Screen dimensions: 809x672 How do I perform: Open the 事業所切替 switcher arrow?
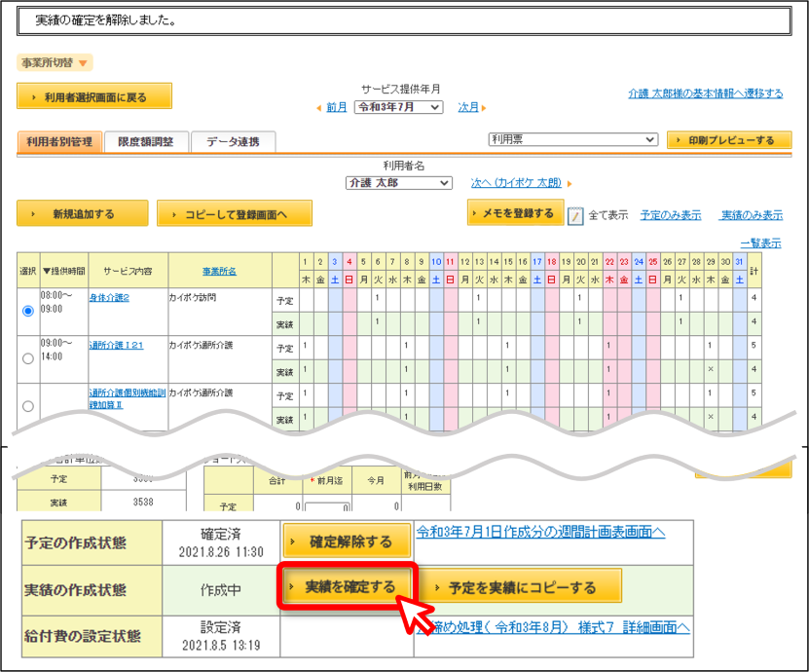click(83, 63)
